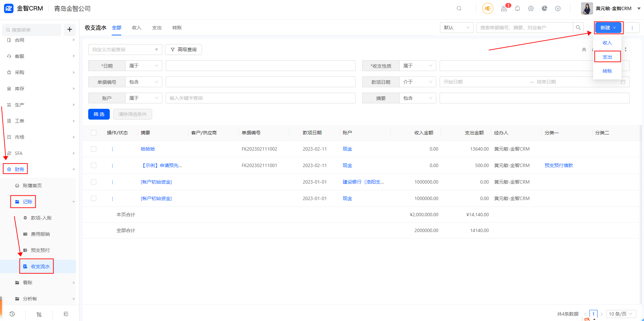Click the orange announcement megaphone icon
Screen dimensions: 644x321
point(487,8)
